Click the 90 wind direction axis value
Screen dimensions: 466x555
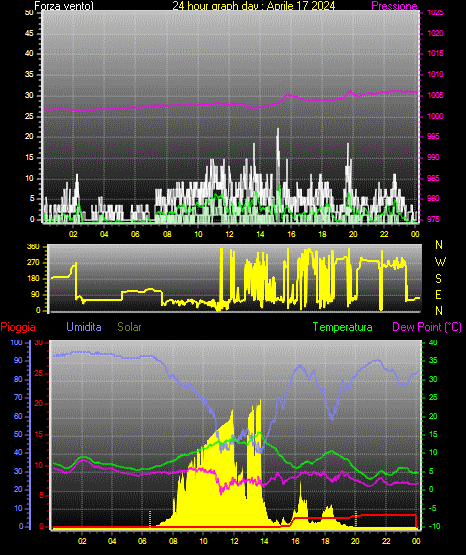point(35,294)
